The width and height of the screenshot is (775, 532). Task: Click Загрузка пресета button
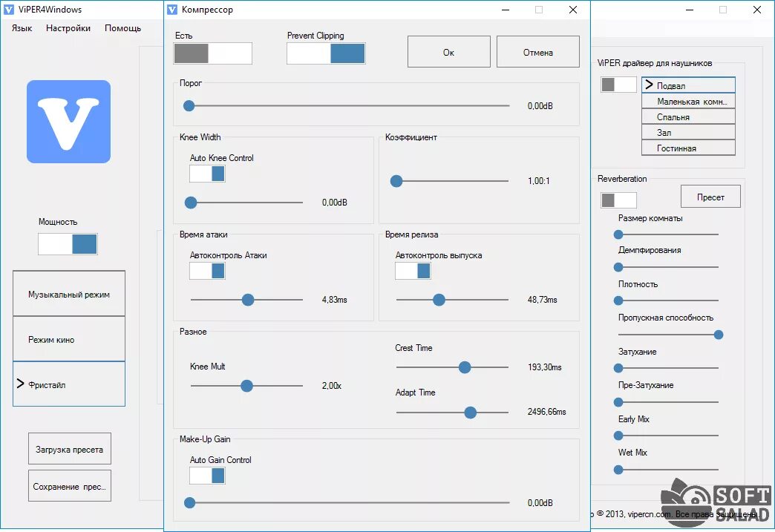coord(70,449)
